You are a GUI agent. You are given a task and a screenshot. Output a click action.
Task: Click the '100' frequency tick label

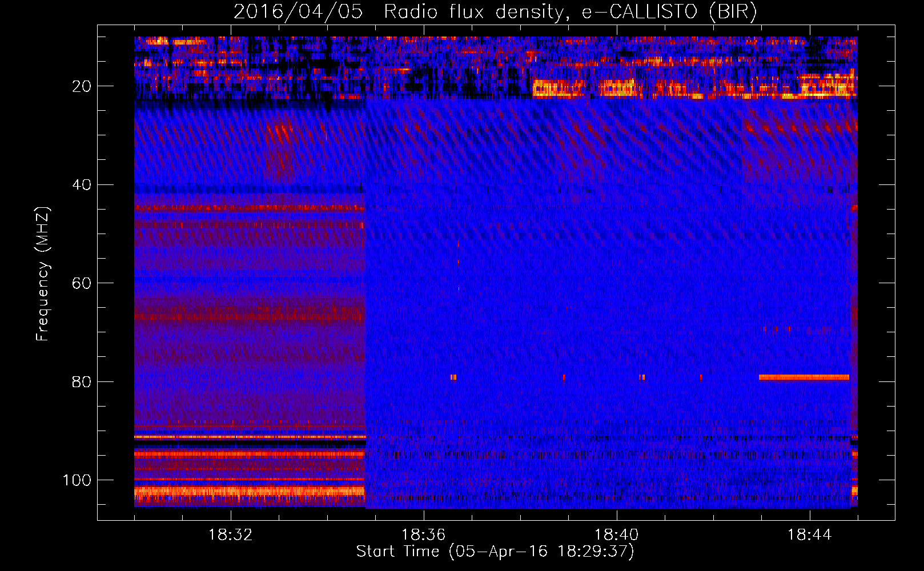point(77,480)
